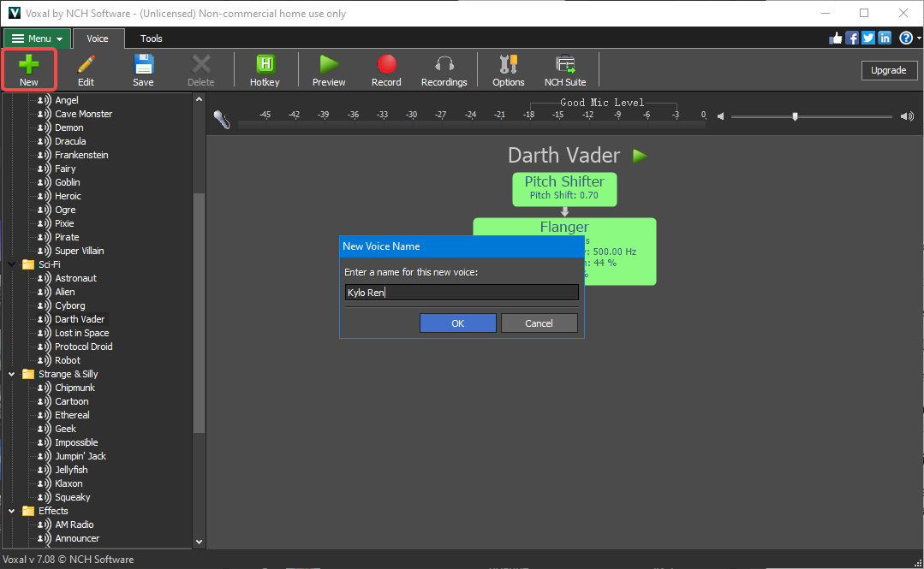Click the loud volume speaker icon
The height and width of the screenshot is (569, 924).
[x=907, y=116]
